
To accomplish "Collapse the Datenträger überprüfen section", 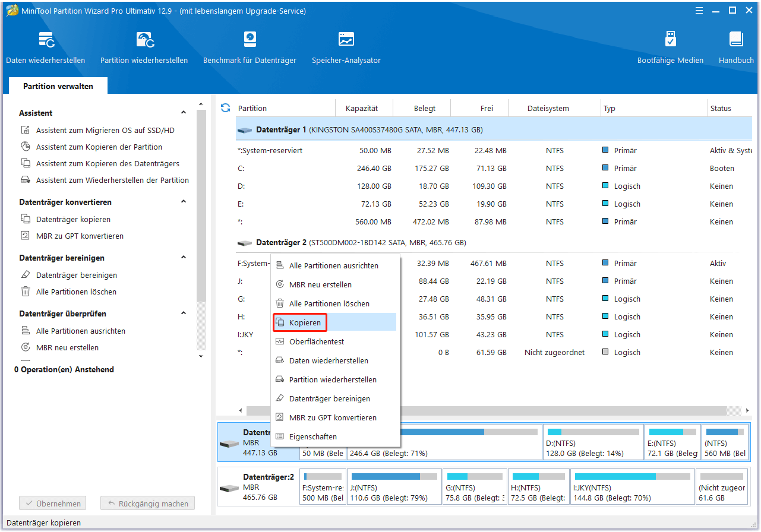I will (x=184, y=313).
